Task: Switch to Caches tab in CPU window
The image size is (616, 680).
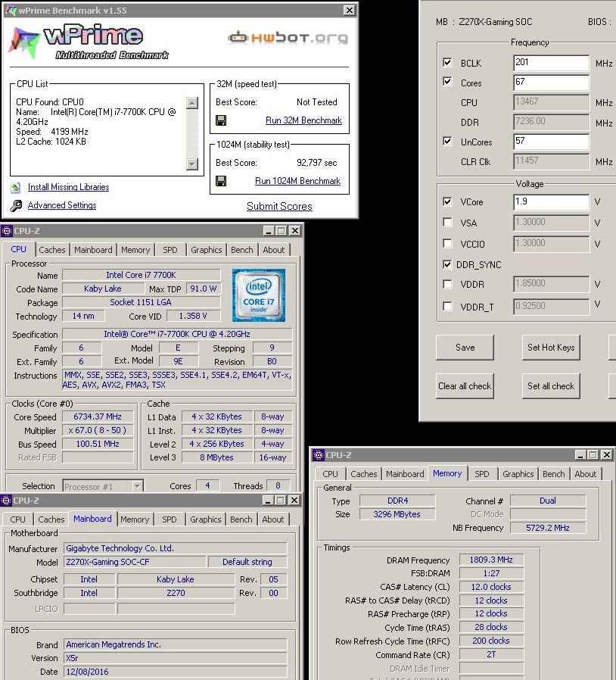Action: pyautogui.click(x=52, y=250)
